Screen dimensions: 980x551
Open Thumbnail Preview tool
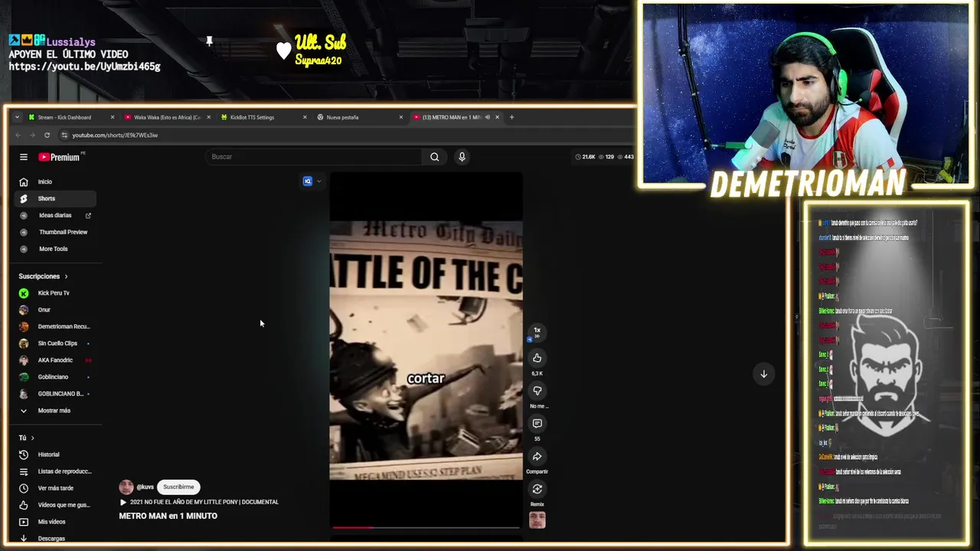coord(55,232)
